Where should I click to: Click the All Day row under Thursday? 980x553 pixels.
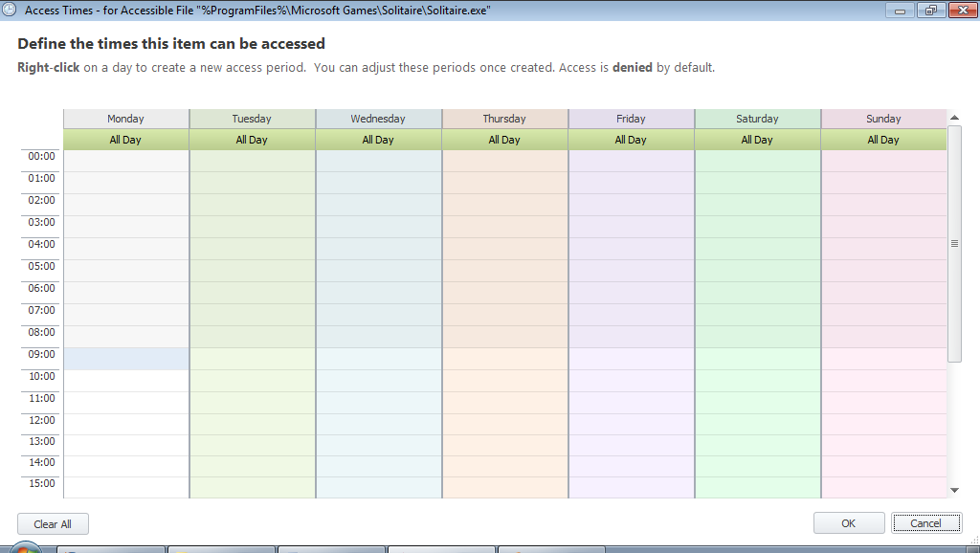(504, 140)
